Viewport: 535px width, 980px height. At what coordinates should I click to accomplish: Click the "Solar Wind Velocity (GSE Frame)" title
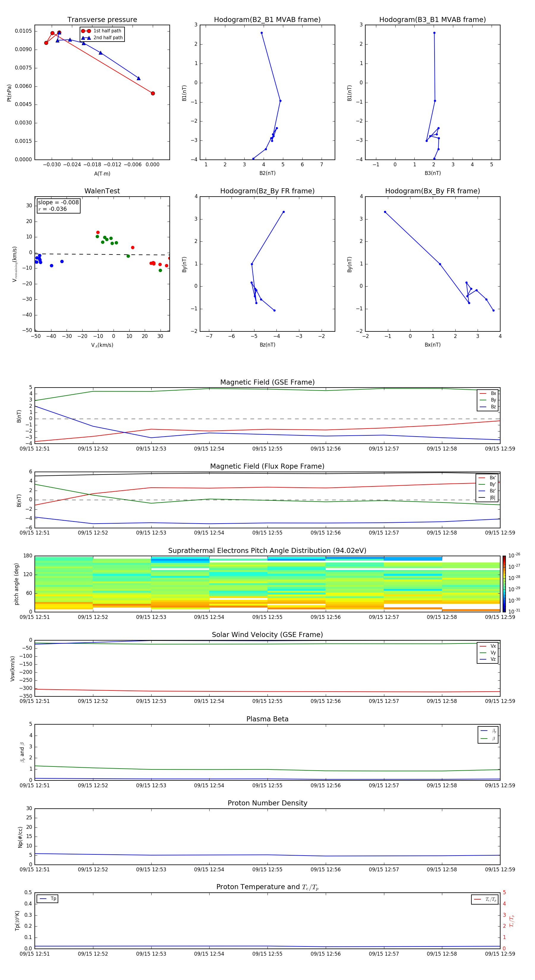tap(267, 635)
